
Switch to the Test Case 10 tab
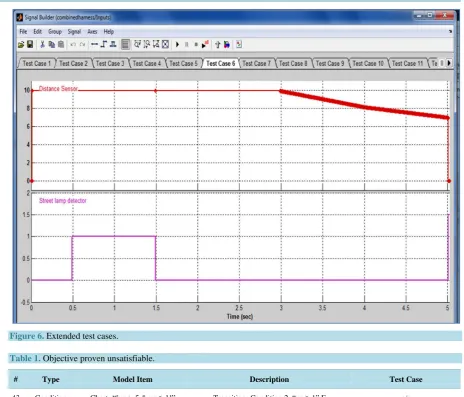pos(368,63)
